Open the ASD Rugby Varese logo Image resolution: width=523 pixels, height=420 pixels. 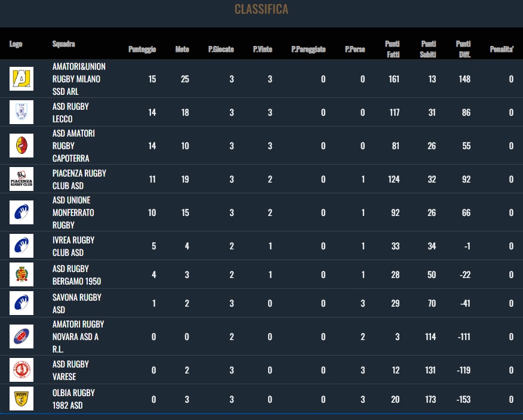pos(21,370)
